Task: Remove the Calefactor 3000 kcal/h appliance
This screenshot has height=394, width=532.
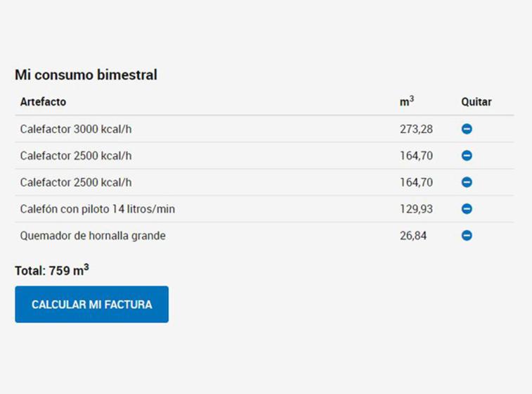Action: coord(467,129)
